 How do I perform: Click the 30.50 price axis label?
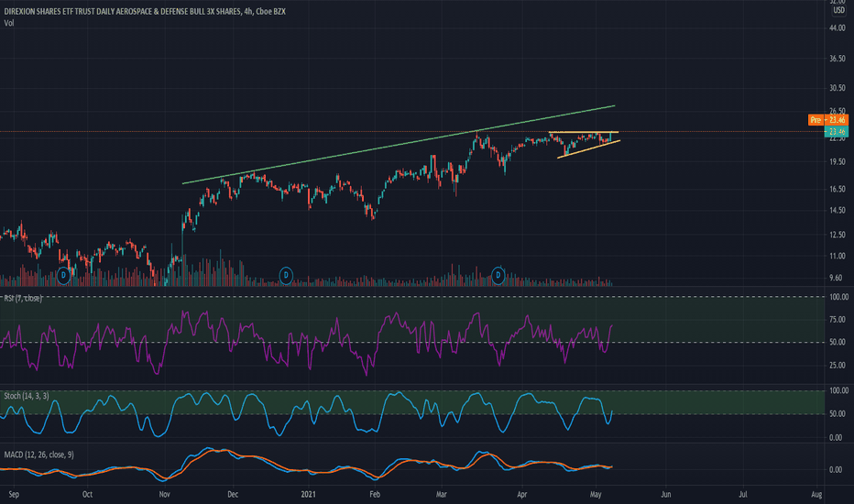coord(838,88)
